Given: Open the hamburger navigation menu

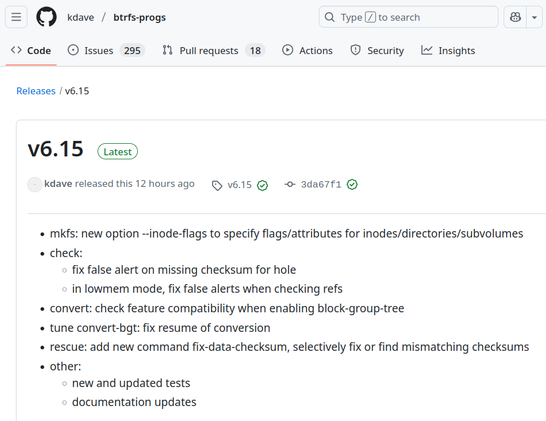Looking at the screenshot, I should [x=16, y=17].
